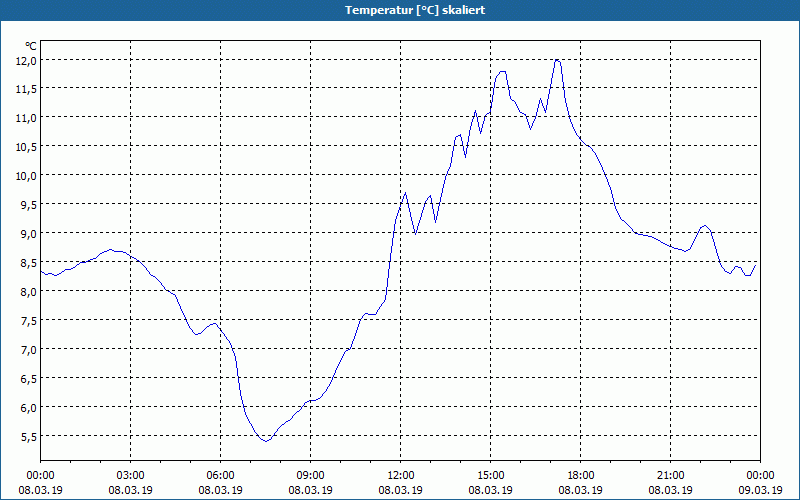800x500 pixels.
Task: Select the 10,0 y-axis label
Action: (27, 177)
